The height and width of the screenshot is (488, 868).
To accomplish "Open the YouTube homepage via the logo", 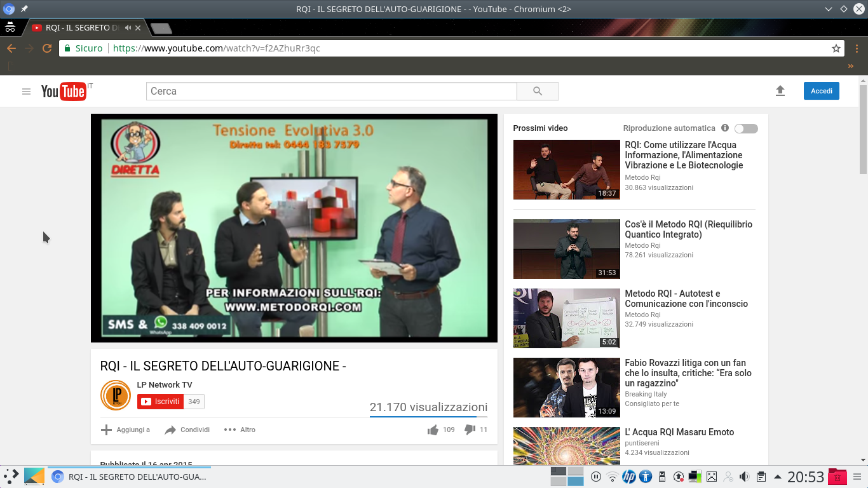I will tap(64, 91).
